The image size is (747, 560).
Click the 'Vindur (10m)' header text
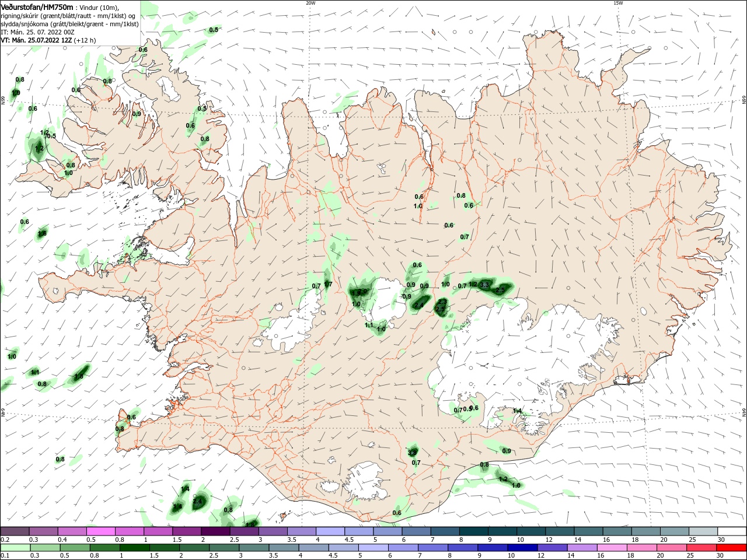(x=99, y=7)
